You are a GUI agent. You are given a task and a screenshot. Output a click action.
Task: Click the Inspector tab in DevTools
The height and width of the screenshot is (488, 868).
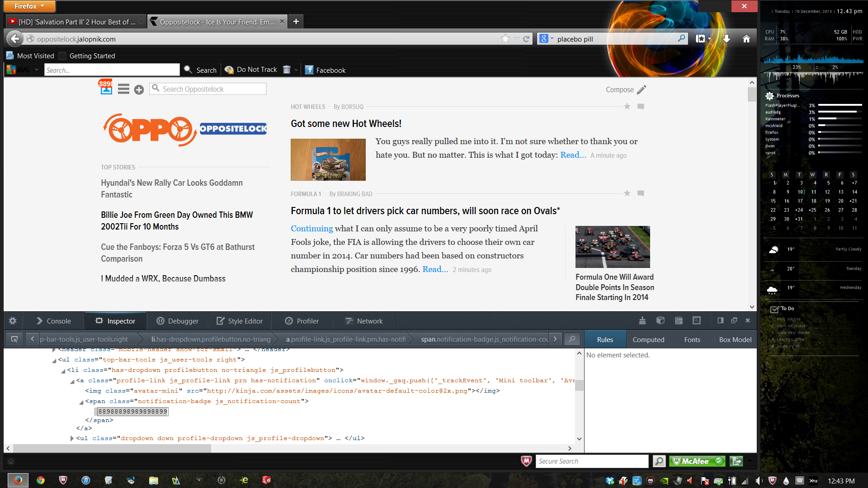click(x=120, y=320)
